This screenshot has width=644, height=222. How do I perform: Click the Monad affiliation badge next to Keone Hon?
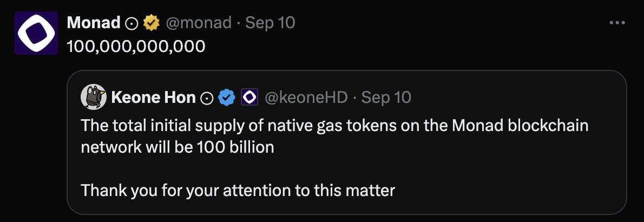[x=248, y=97]
